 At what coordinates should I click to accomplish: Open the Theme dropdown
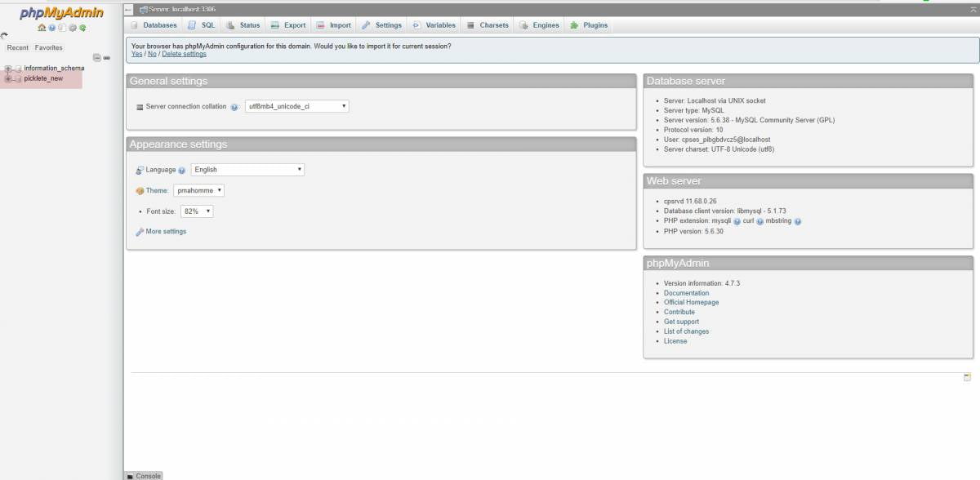coord(198,190)
